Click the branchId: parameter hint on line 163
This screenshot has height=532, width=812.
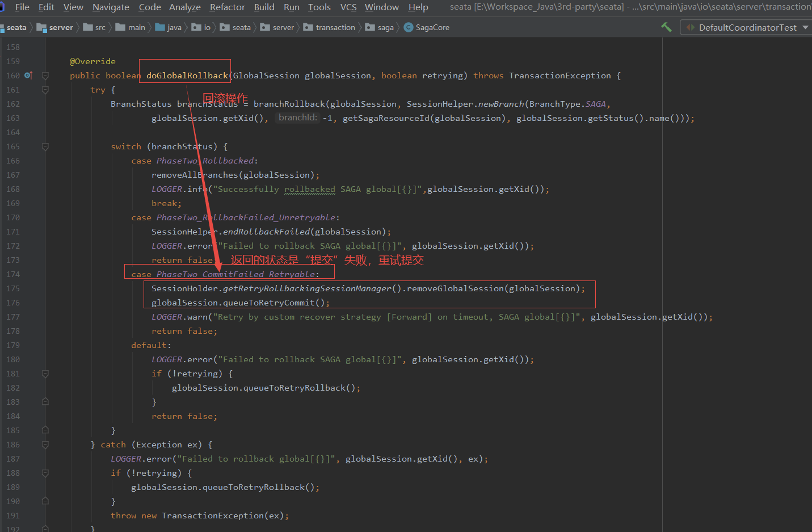(x=298, y=118)
